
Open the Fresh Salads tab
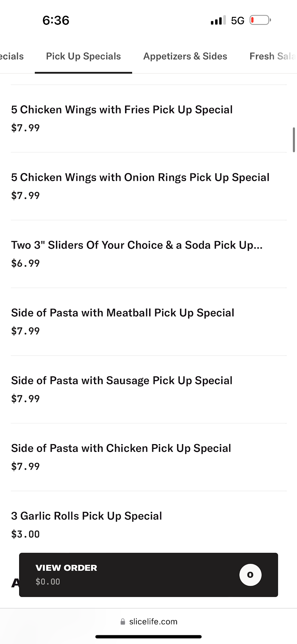(272, 56)
